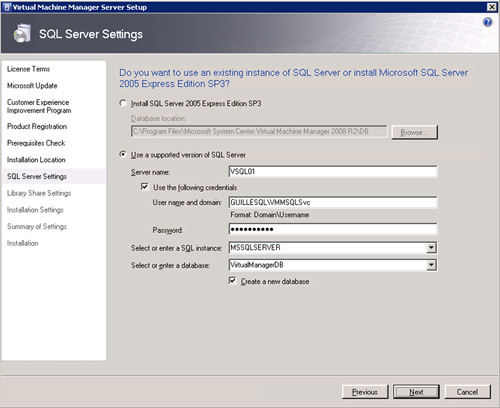Select Use a supported version of SQL Server
The height and width of the screenshot is (408, 500).
coord(123,154)
